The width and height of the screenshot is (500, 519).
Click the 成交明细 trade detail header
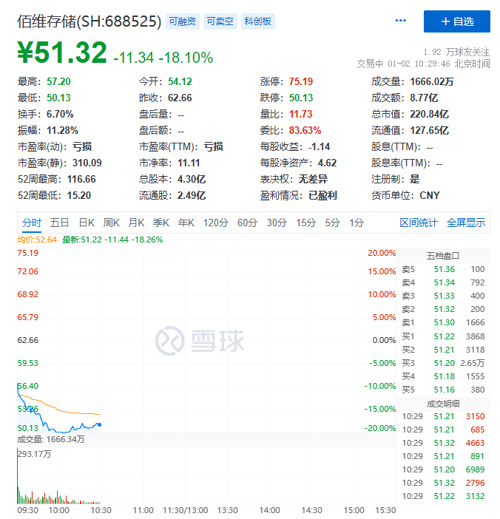coord(443,404)
